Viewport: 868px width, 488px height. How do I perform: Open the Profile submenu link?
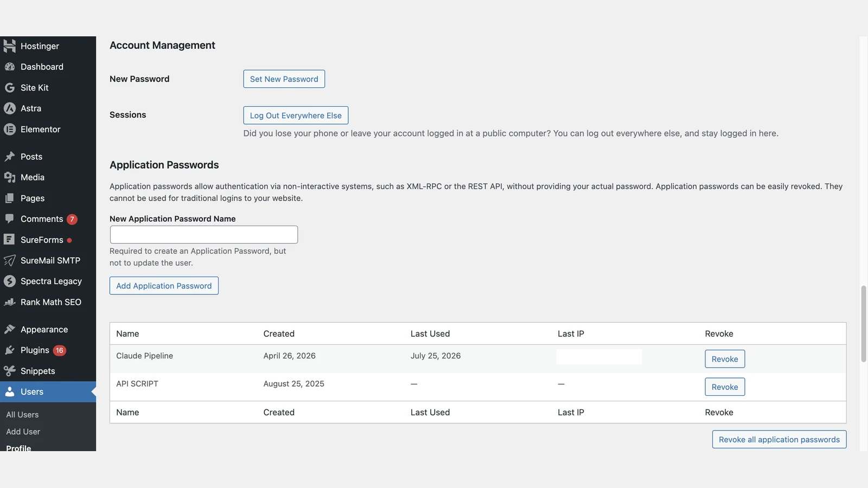(x=18, y=448)
